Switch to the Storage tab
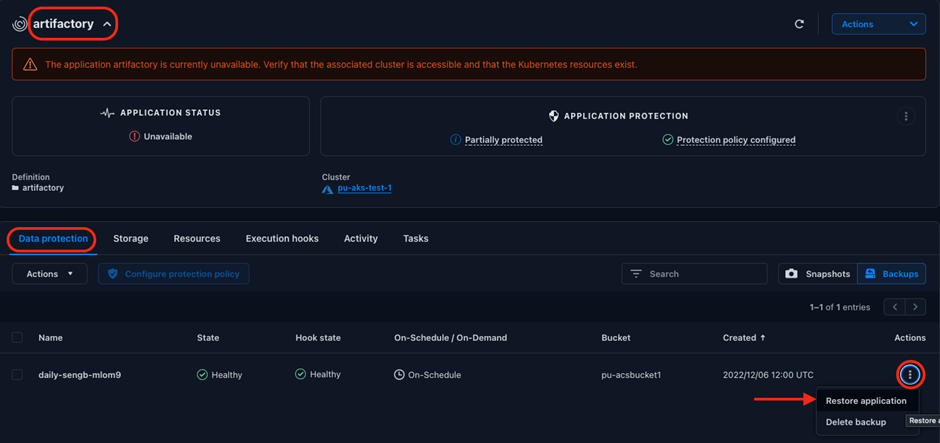Screen dimensions: 940x443 [131, 239]
